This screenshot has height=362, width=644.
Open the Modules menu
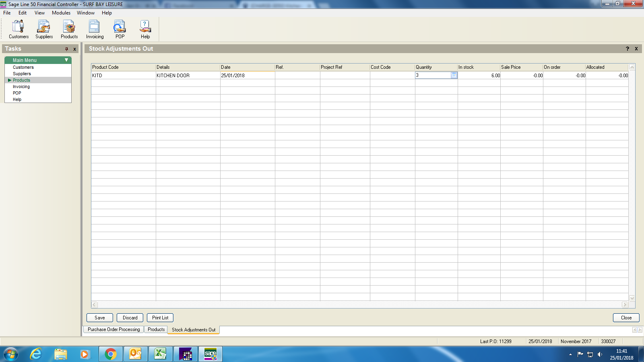pyautogui.click(x=61, y=13)
